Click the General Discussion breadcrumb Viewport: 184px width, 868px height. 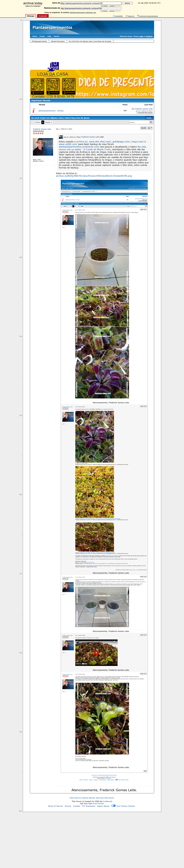tap(58, 41)
